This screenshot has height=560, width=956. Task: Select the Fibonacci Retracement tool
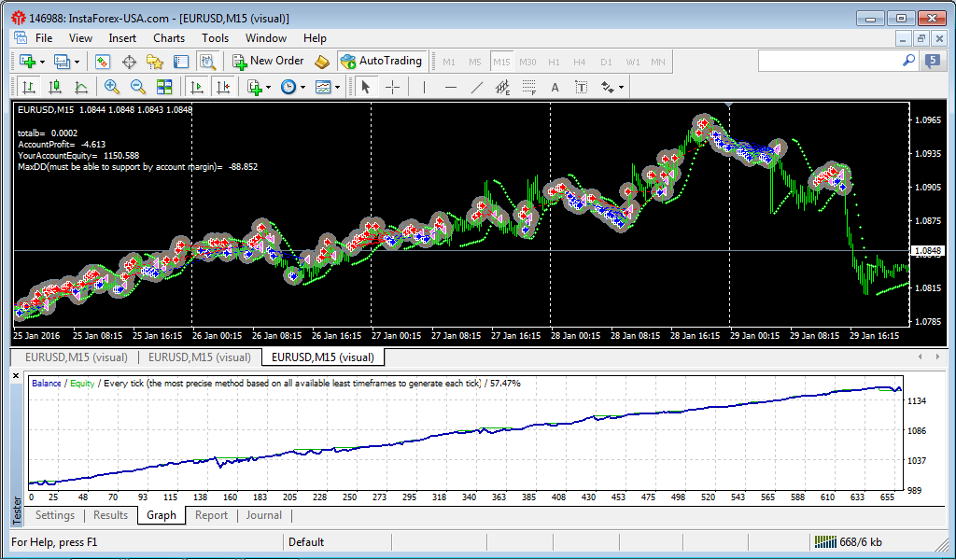tap(529, 87)
